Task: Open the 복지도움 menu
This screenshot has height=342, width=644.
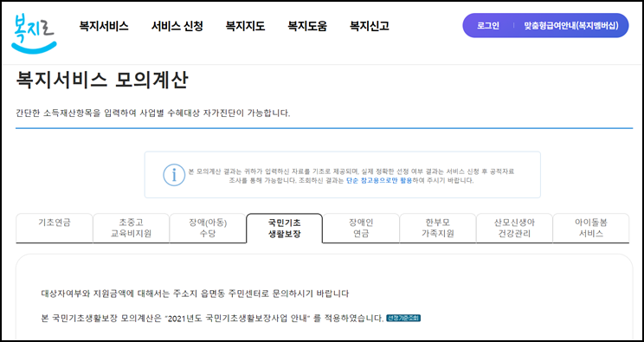Action: (x=307, y=26)
